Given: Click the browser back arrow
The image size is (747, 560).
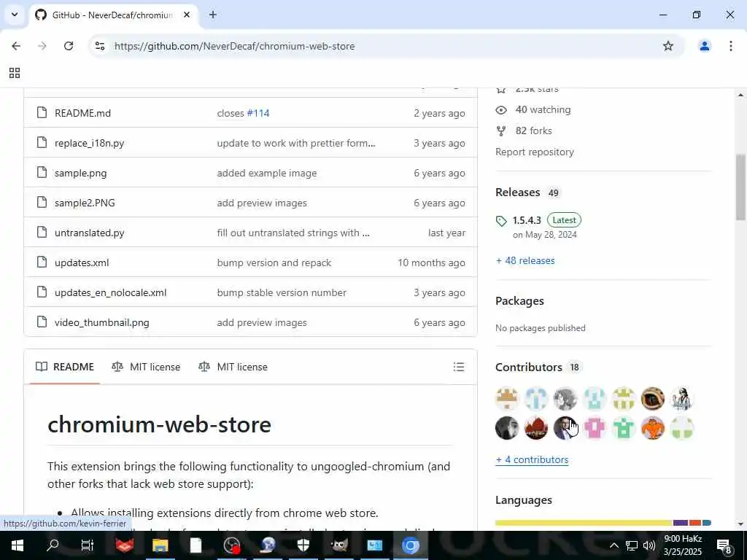Looking at the screenshot, I should (x=16, y=46).
